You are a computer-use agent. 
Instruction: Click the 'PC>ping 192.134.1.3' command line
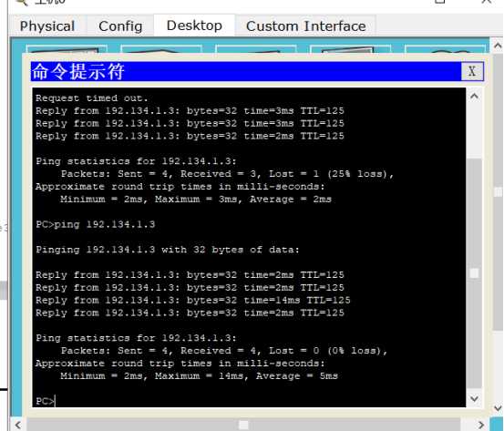tap(96, 224)
